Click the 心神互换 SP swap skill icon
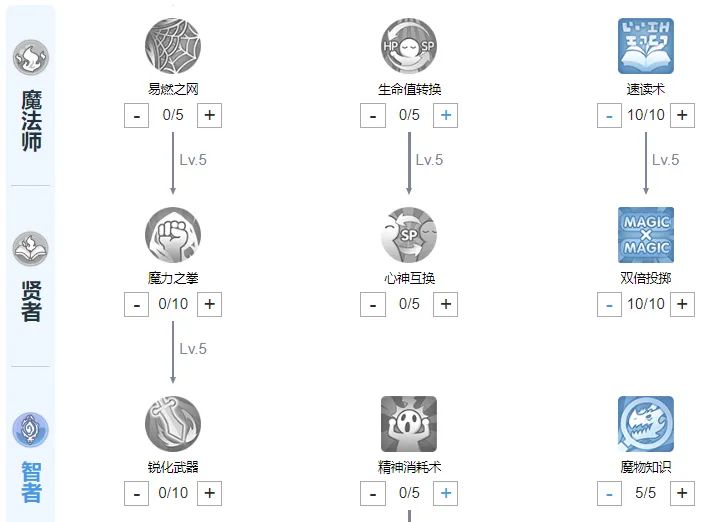 tap(409, 235)
